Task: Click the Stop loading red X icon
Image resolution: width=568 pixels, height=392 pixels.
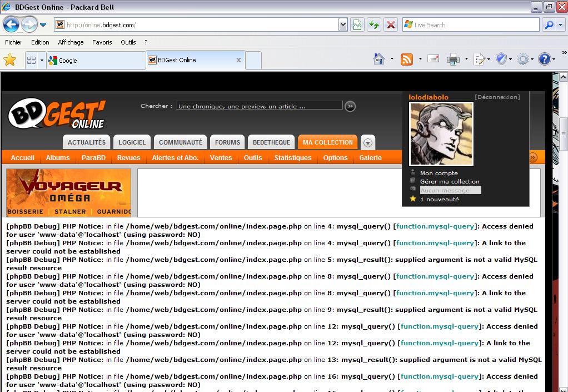Action: 391,25
